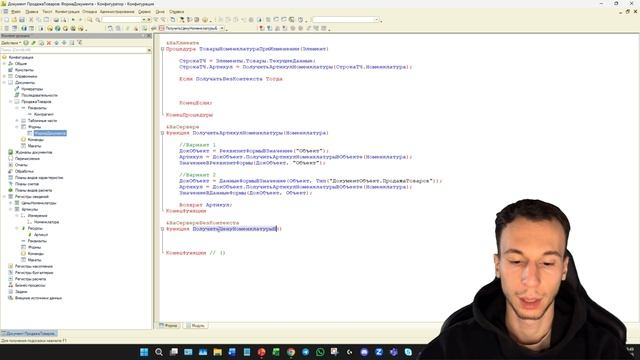Open the Отладка menu
Screen dimensions: 640x360
click(x=90, y=12)
